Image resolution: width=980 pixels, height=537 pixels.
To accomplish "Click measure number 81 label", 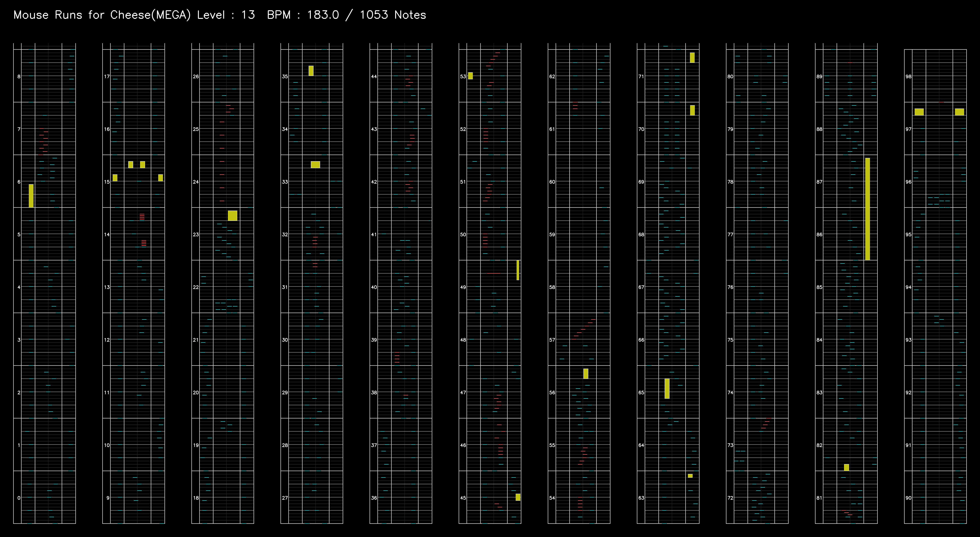I will (819, 498).
